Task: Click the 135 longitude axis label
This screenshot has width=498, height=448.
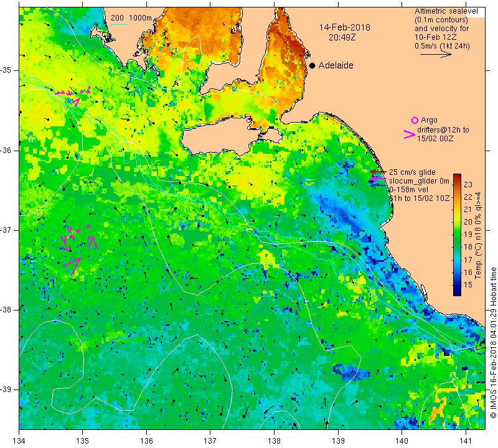Action: click(x=83, y=441)
